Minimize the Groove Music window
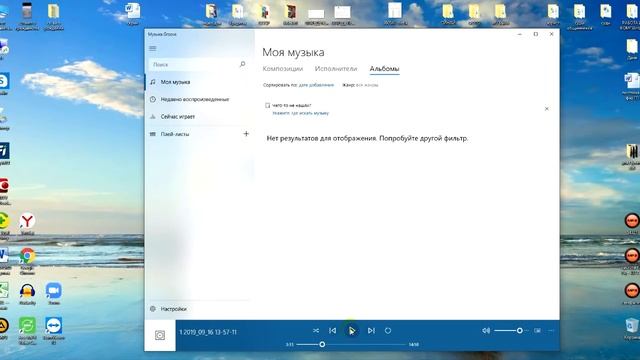 coord(520,34)
